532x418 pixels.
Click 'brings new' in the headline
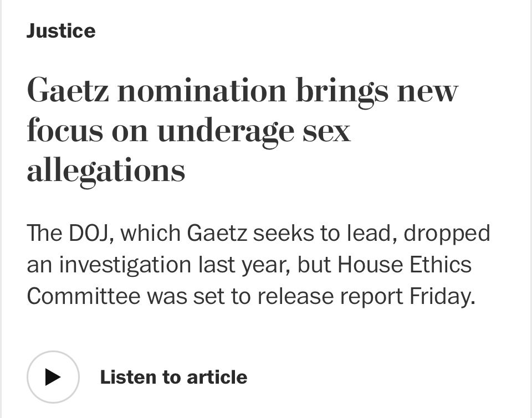click(x=377, y=91)
